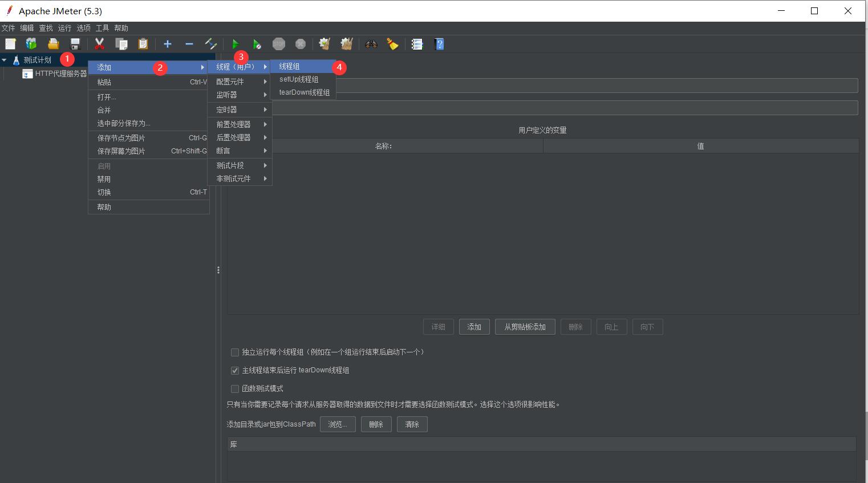Click the blue minus Collapse All icon

point(189,44)
